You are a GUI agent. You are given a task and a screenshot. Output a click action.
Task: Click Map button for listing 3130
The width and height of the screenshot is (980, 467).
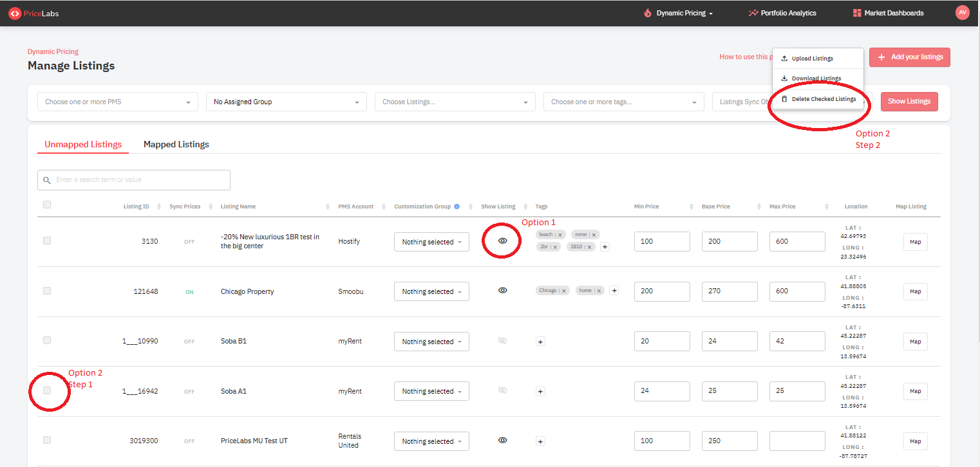tap(916, 242)
